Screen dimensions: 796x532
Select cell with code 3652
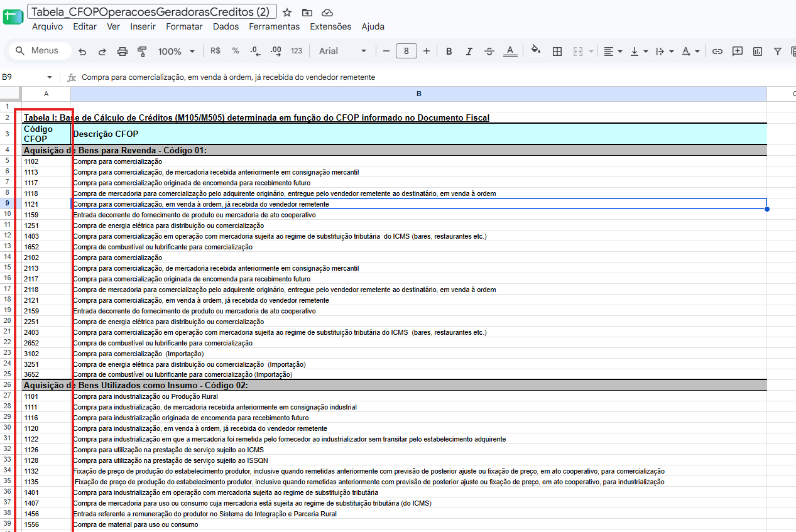[x=46, y=374]
